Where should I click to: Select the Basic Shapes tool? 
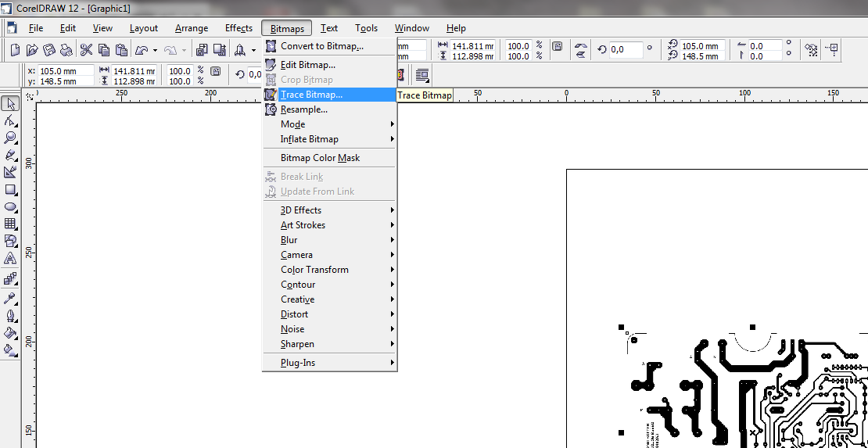pos(10,241)
